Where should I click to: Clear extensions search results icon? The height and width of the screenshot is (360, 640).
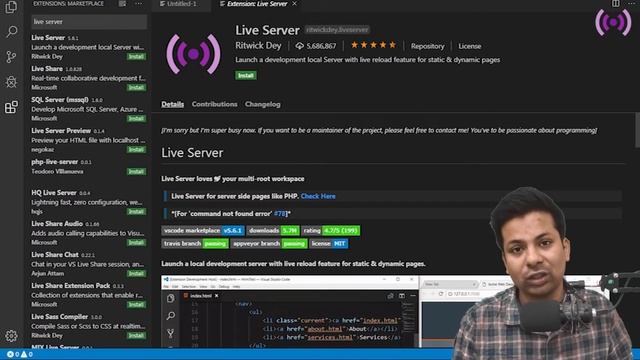pos(122,4)
